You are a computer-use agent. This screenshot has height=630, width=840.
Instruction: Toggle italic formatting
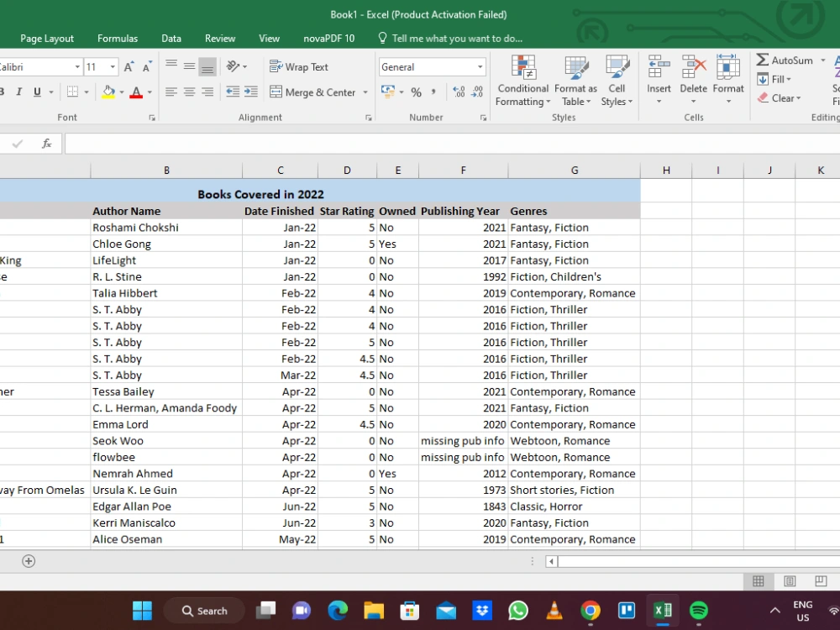(x=18, y=92)
